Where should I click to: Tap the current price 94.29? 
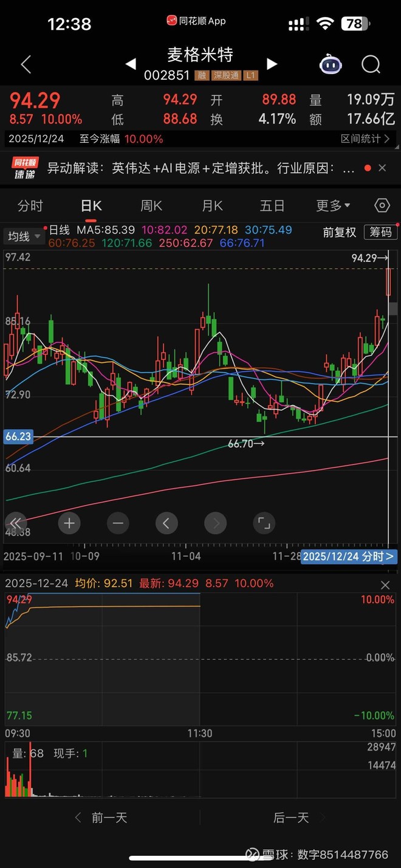[x=35, y=100]
